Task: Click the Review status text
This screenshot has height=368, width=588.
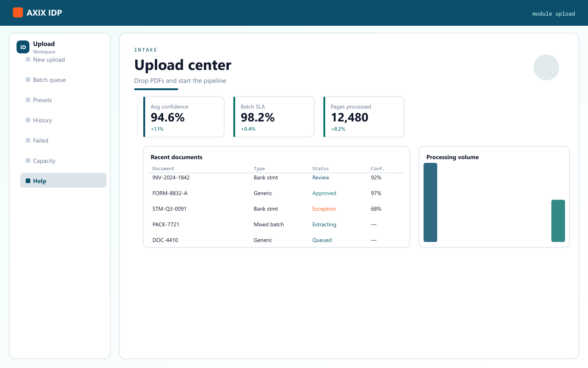Action: 321,178
